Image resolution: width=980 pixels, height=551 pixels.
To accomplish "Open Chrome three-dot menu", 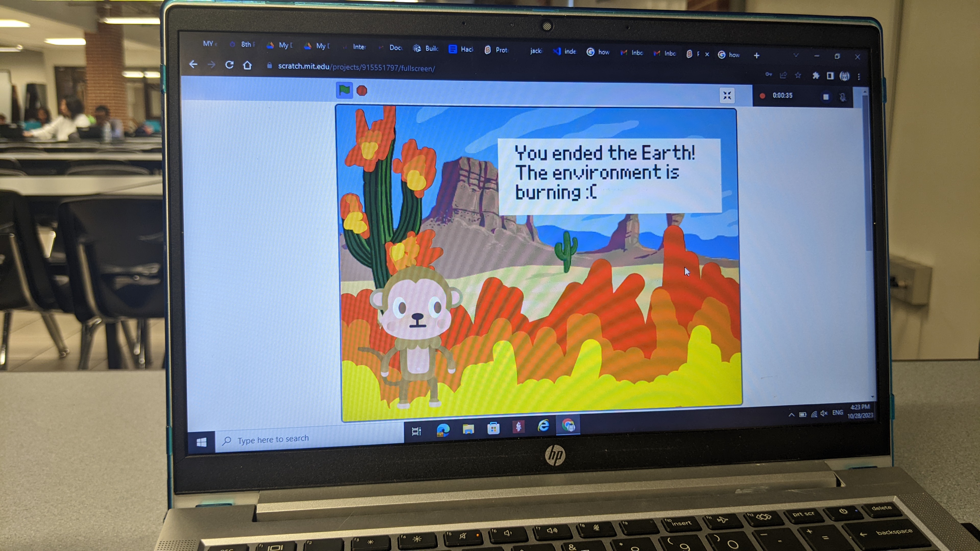I will point(859,77).
